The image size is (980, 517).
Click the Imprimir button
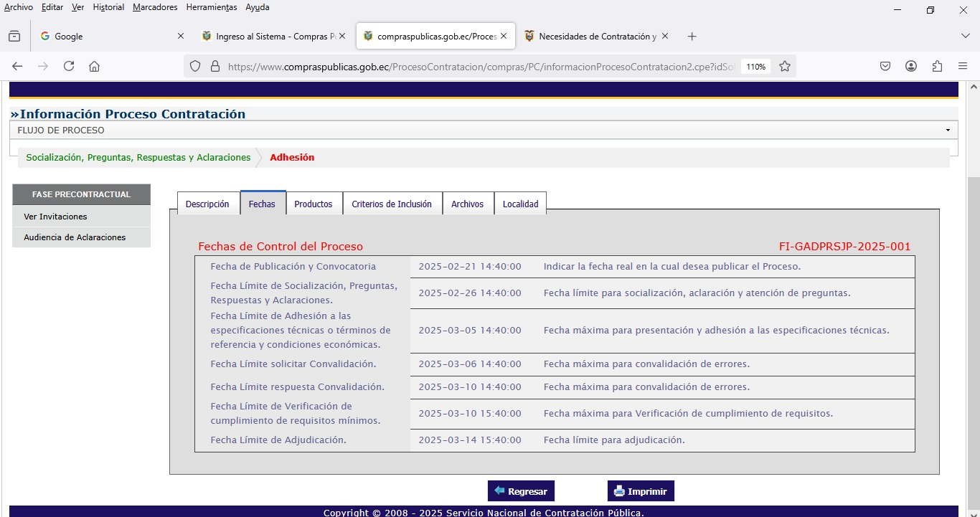[641, 491]
